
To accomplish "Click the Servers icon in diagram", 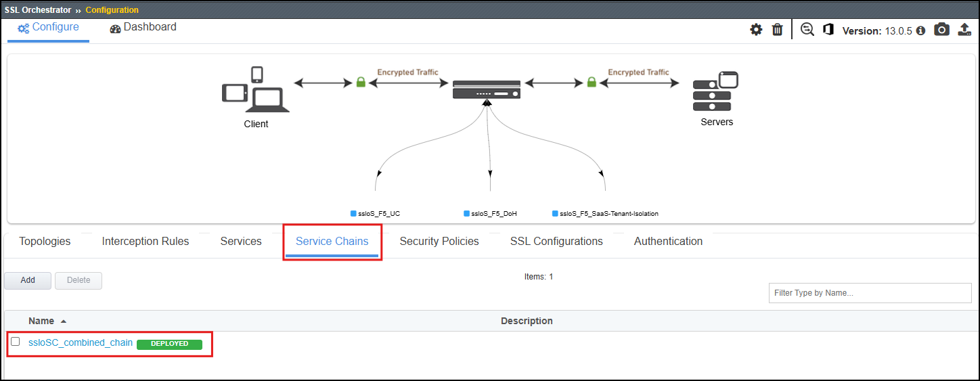I will point(715,92).
